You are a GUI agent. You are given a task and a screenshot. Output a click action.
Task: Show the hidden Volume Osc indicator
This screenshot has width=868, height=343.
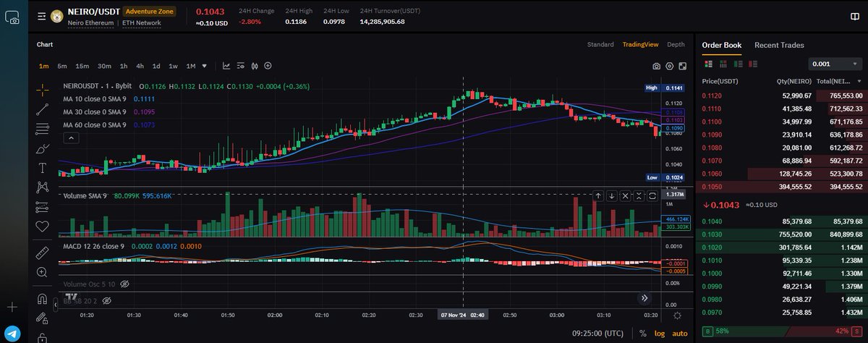click(x=124, y=284)
